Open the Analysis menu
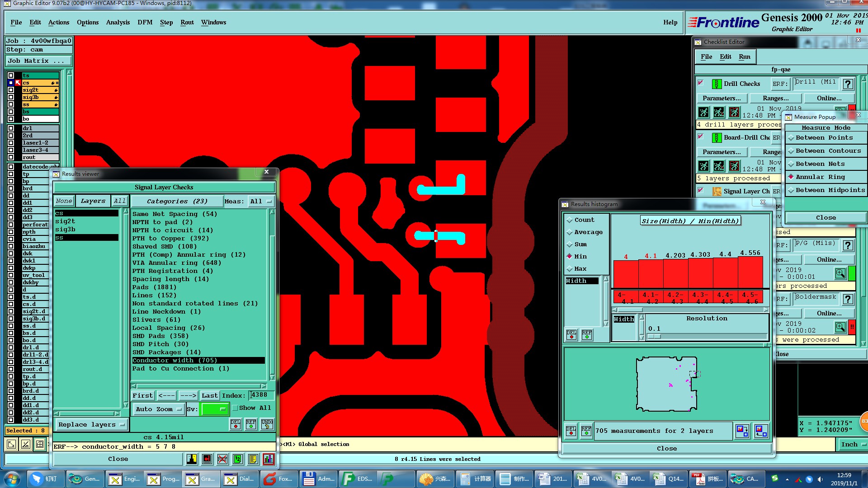The height and width of the screenshot is (488, 868). (118, 23)
